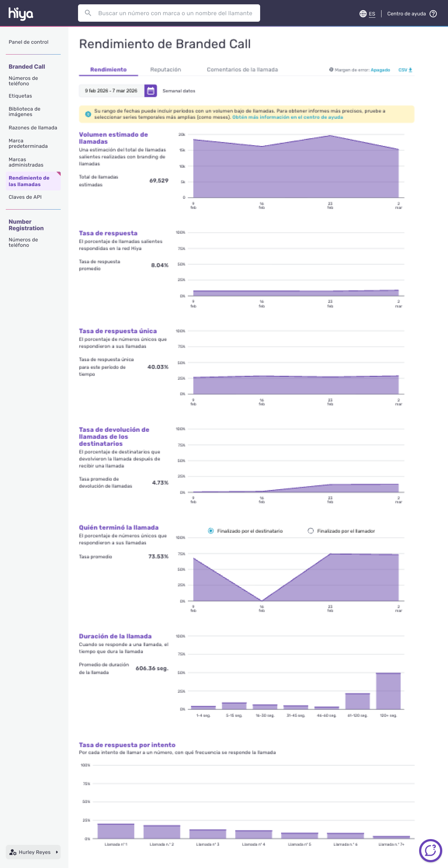Go to Claves de API page
This screenshot has height=868, width=448.
(25, 197)
